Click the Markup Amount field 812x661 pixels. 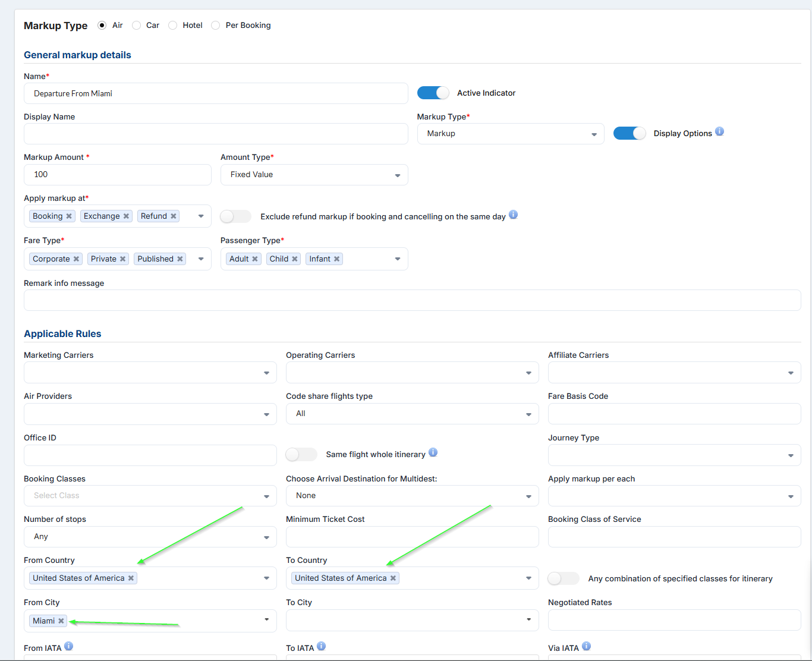118,175
